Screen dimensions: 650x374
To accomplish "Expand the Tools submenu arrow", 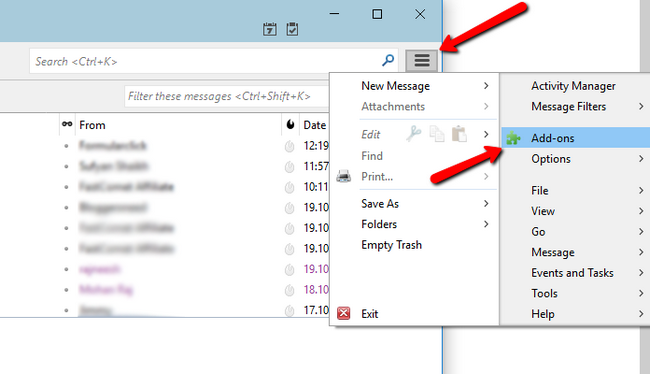I will (x=641, y=293).
